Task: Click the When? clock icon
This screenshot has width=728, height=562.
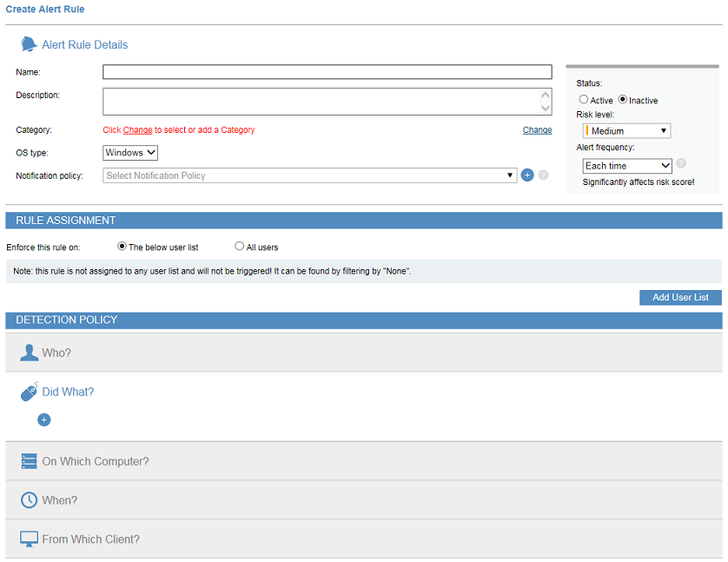Action: (x=29, y=500)
